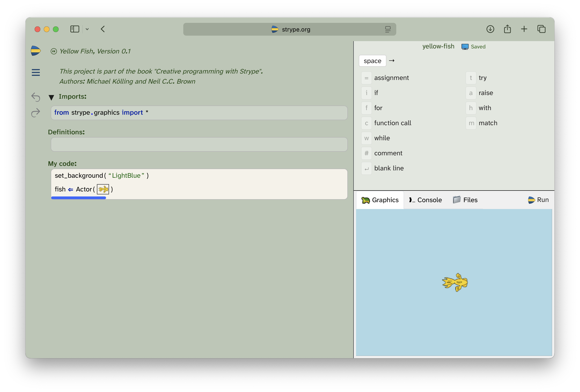Click the yellow-fish project name
The height and width of the screenshot is (392, 580).
point(438,46)
